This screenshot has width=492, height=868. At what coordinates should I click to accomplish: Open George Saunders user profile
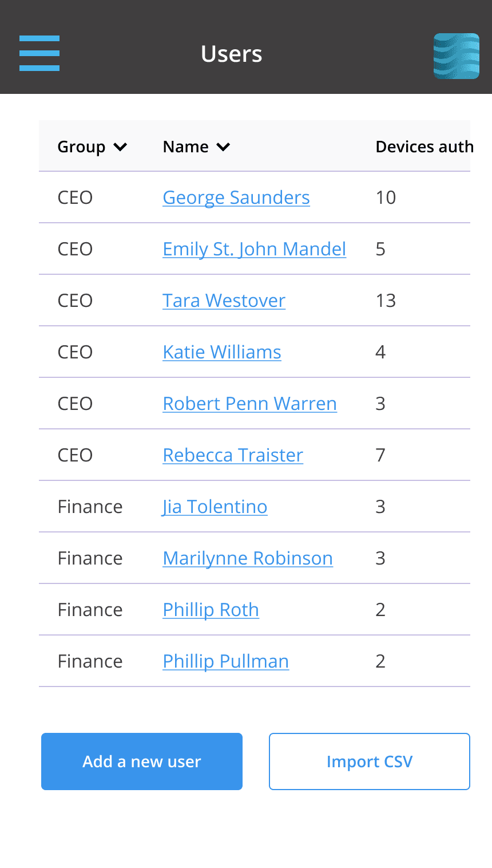[x=236, y=198]
